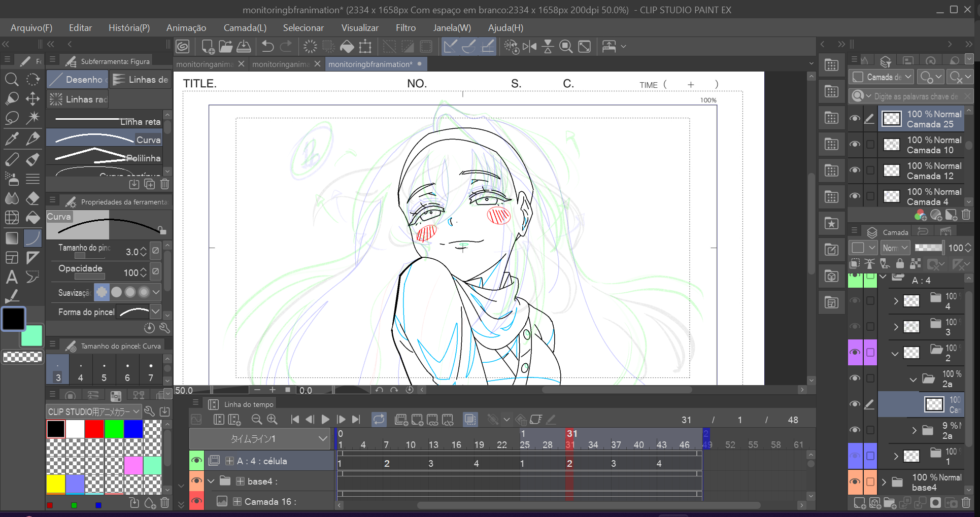Pick the red swatch in color set

click(94, 429)
